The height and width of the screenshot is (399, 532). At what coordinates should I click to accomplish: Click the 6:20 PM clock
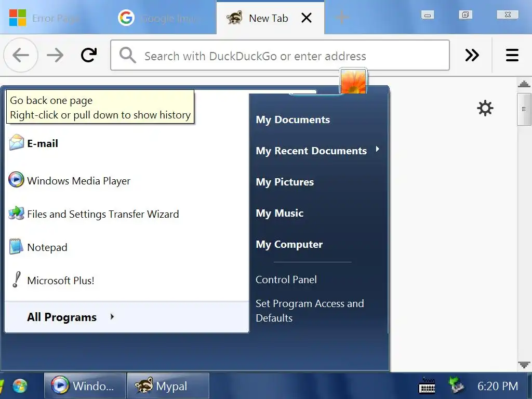point(498,386)
